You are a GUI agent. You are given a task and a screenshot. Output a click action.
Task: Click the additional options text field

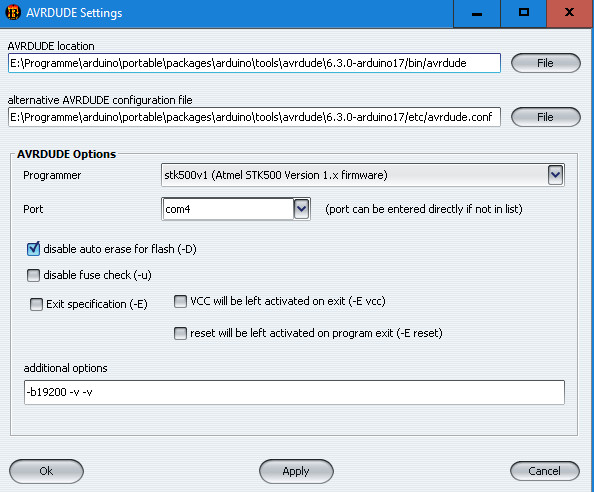(x=294, y=392)
